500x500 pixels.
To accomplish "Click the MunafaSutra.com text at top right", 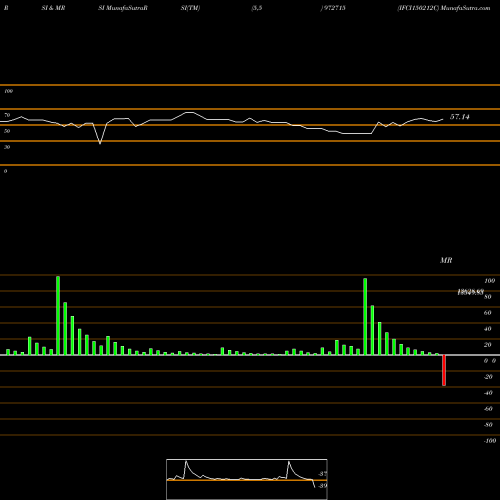I will pos(465,8).
